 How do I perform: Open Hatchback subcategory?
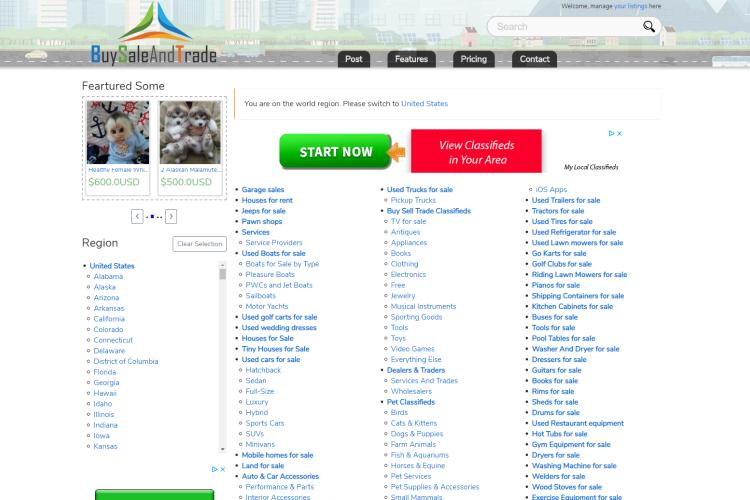[x=263, y=370]
